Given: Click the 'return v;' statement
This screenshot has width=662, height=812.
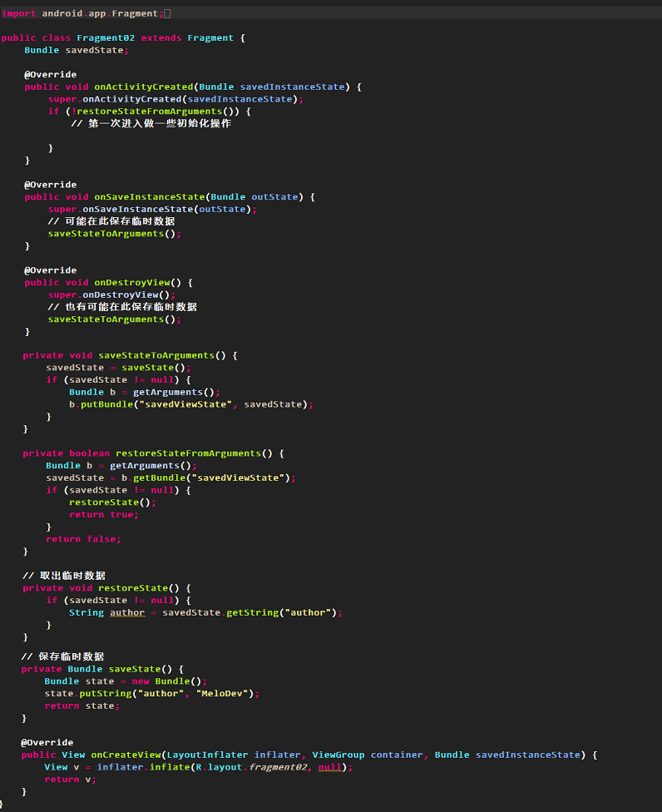Looking at the screenshot, I should 71,780.
